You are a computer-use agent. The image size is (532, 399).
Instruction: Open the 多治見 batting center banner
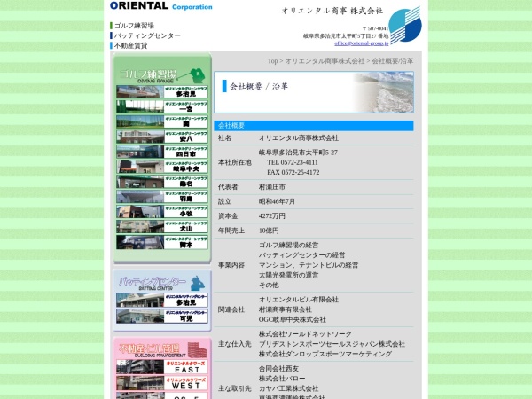[x=162, y=301]
